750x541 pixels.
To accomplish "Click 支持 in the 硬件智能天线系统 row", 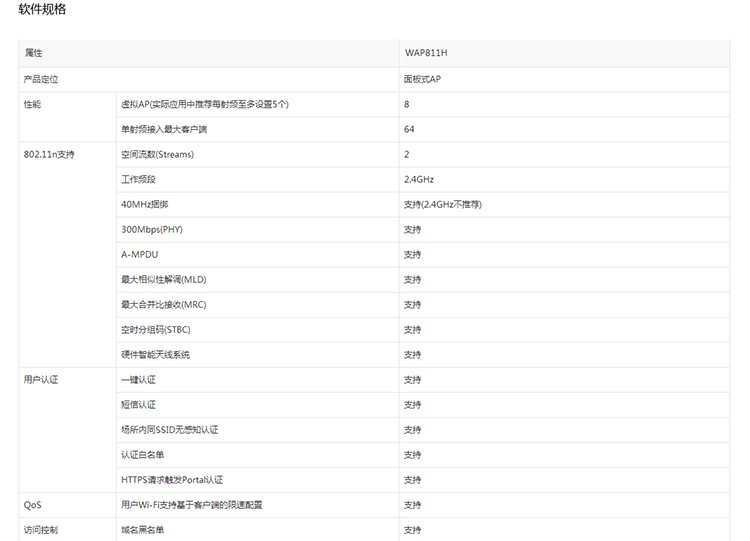I will coord(564,355).
